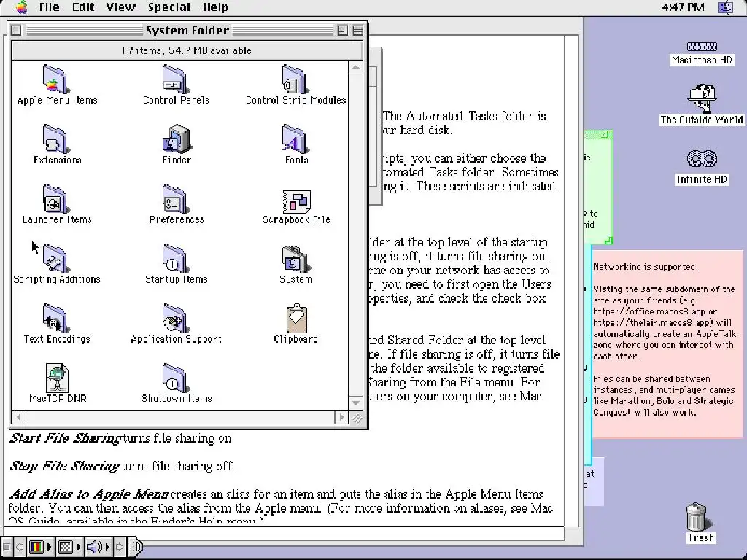Collapse the control strip using its end tab
The width and height of the screenshot is (747, 560).
(x=136, y=547)
